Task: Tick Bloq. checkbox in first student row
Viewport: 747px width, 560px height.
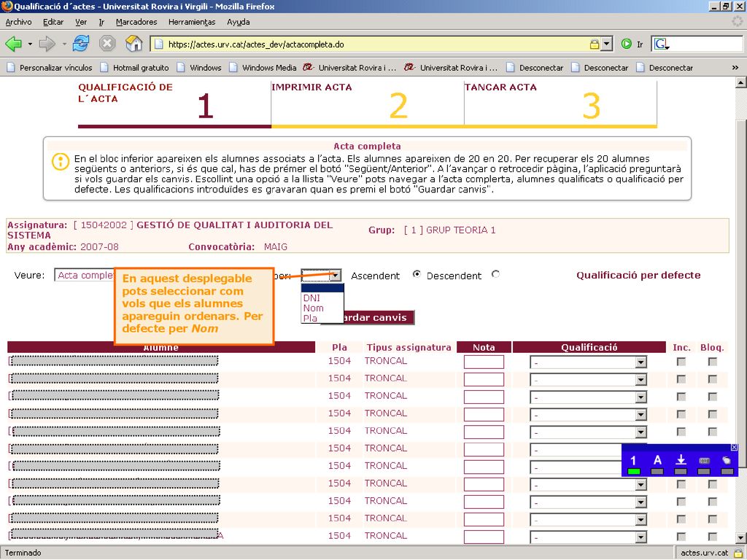Action: [x=712, y=362]
